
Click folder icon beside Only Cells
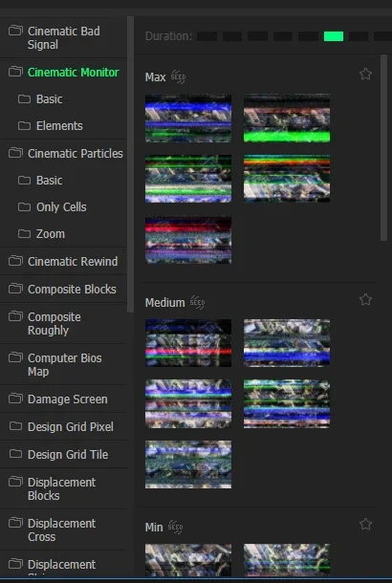24,206
